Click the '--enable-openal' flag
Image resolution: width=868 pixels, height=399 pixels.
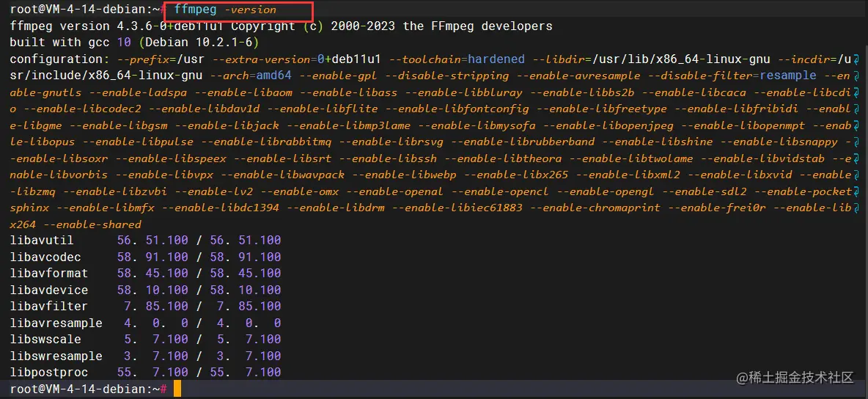[x=395, y=191]
